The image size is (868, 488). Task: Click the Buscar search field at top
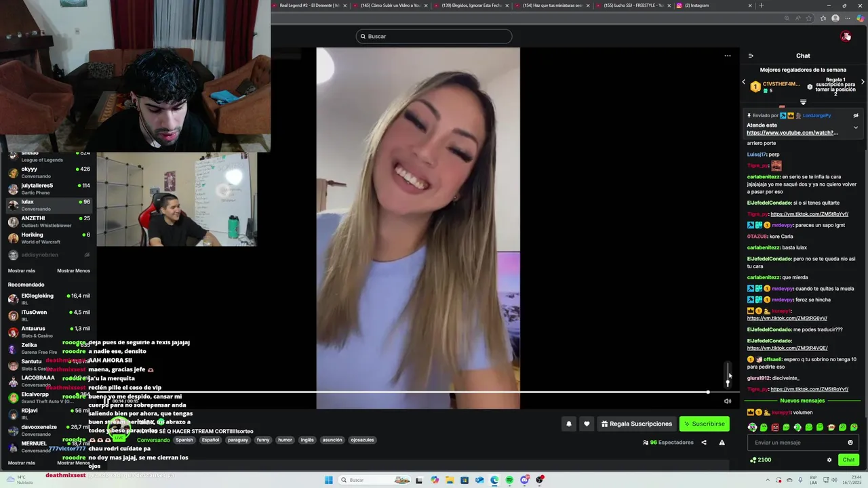[x=434, y=37]
